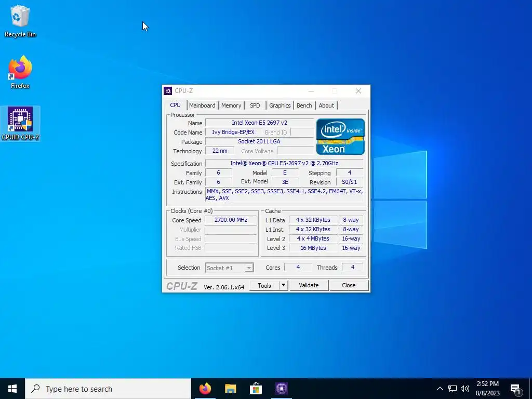The width and height of the screenshot is (532, 399).
Task: Click the Close button in CPU-Z
Action: pos(349,285)
